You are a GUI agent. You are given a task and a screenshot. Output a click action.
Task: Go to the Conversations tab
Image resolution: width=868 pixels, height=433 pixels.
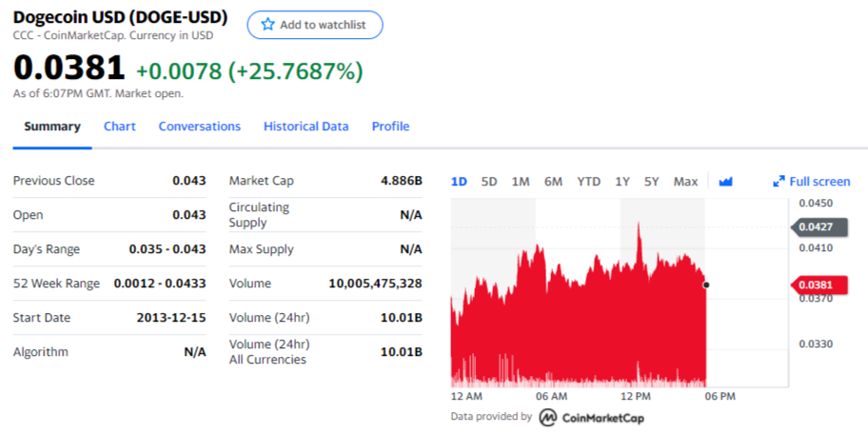[200, 127]
